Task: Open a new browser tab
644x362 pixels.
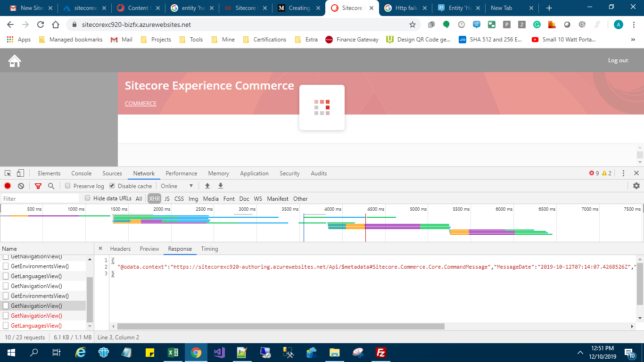Action: pos(549,8)
